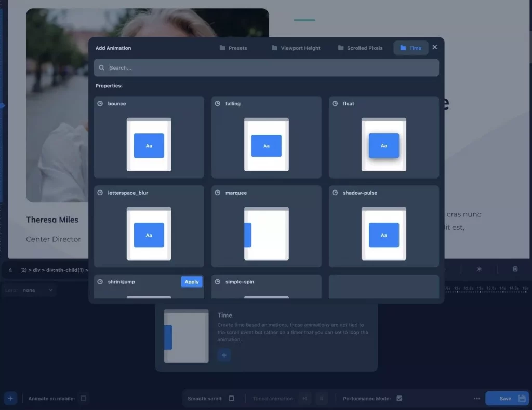The height and width of the screenshot is (410, 532).
Task: Select the float animation preview thumbnail
Action: tap(384, 145)
